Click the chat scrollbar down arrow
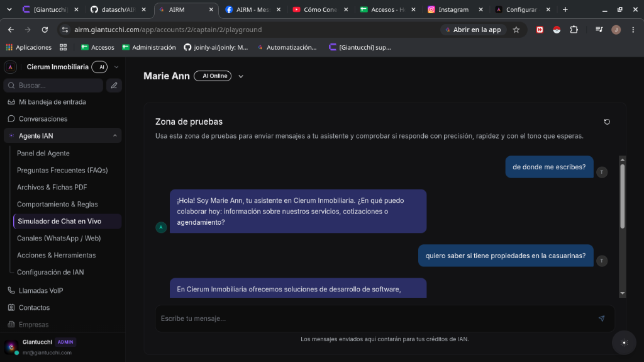Image resolution: width=644 pixels, height=362 pixels. click(x=623, y=293)
